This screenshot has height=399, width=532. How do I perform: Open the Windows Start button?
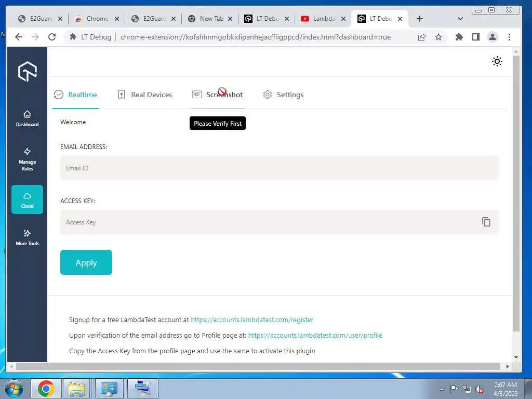coord(14,389)
